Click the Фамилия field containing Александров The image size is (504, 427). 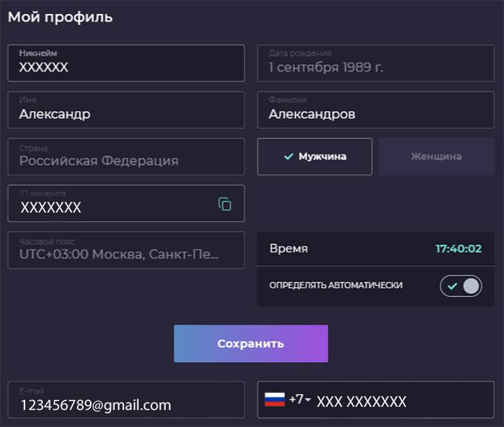coord(375,110)
